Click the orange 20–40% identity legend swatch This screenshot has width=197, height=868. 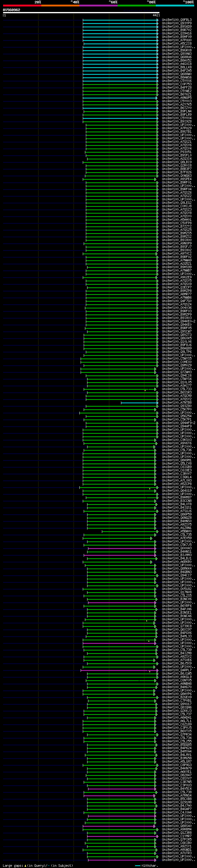point(60,6)
